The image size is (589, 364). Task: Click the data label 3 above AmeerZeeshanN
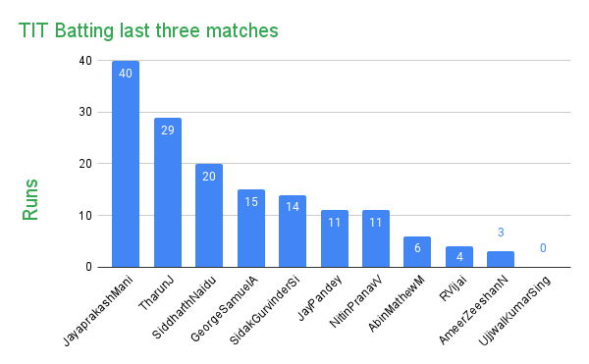coord(501,233)
